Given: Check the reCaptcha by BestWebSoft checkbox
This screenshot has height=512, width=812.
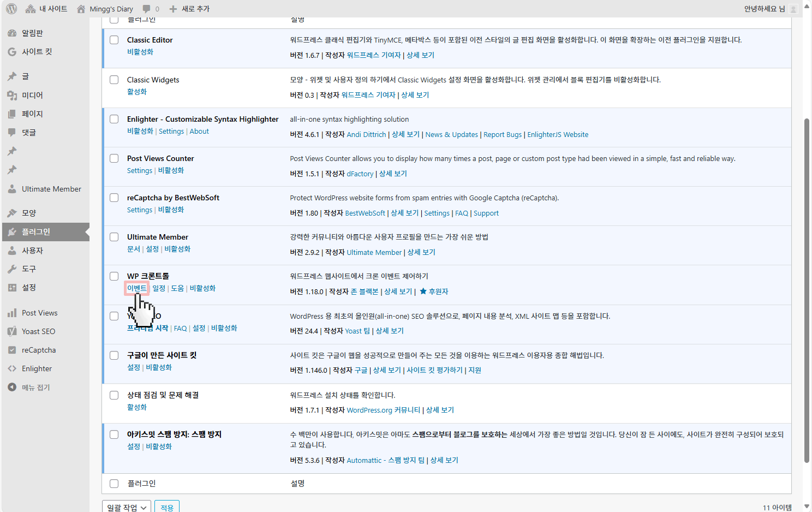Looking at the screenshot, I should [114, 198].
